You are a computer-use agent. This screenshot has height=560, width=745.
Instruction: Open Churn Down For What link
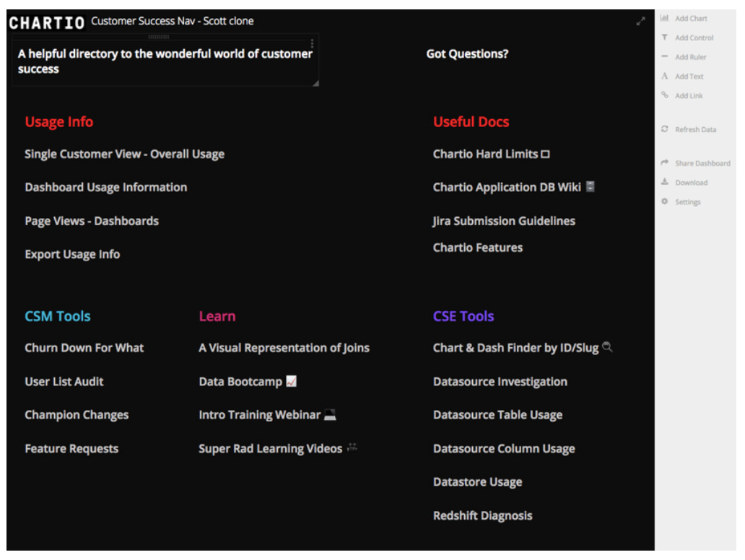tap(84, 348)
